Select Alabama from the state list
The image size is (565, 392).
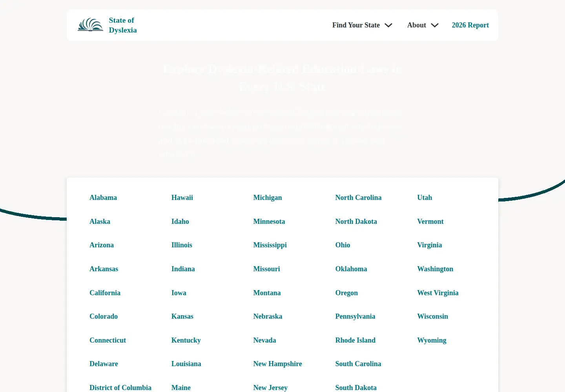pyautogui.click(x=103, y=198)
